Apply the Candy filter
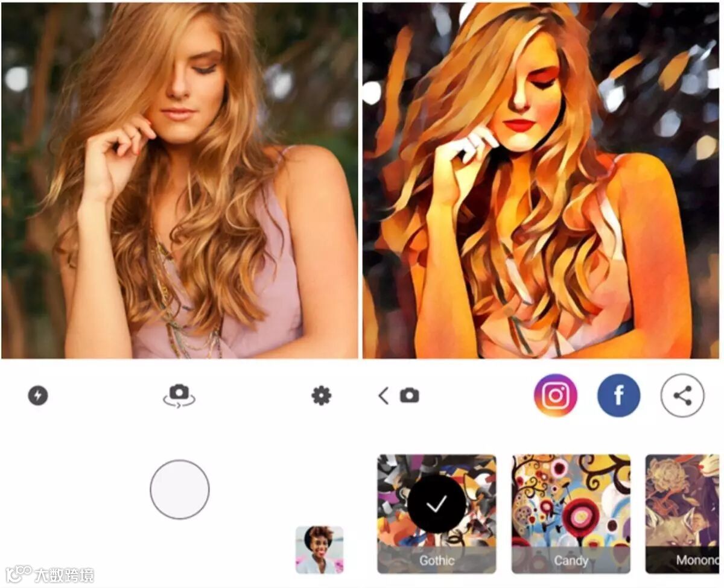Image resolution: width=724 pixels, height=588 pixels. (x=571, y=514)
